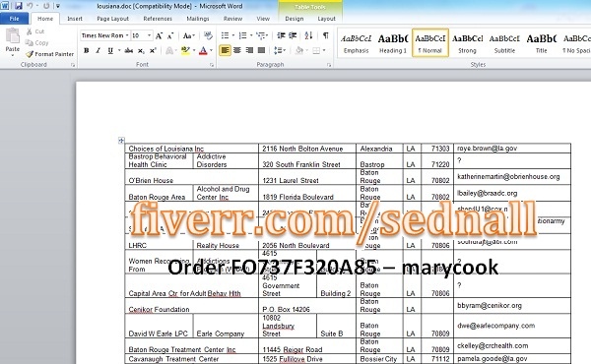
Task: Switch to the Insert tab
Action: (75, 19)
